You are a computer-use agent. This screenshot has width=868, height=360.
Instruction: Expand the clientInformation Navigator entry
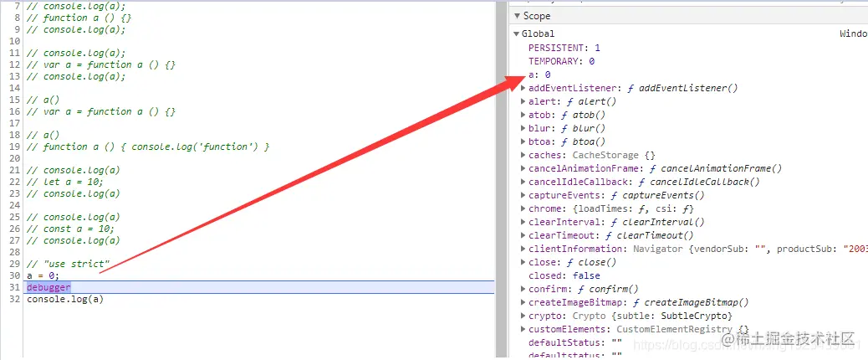point(523,249)
